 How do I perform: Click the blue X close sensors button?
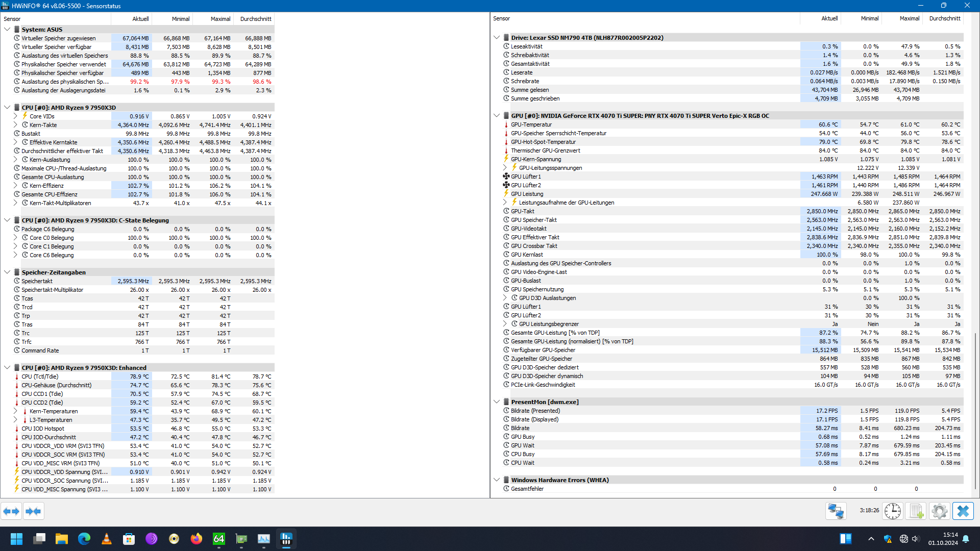click(963, 511)
